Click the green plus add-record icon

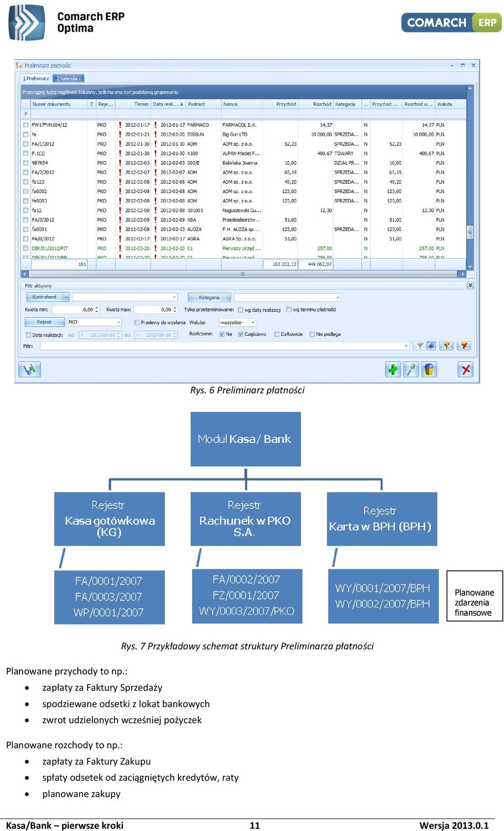(393, 370)
